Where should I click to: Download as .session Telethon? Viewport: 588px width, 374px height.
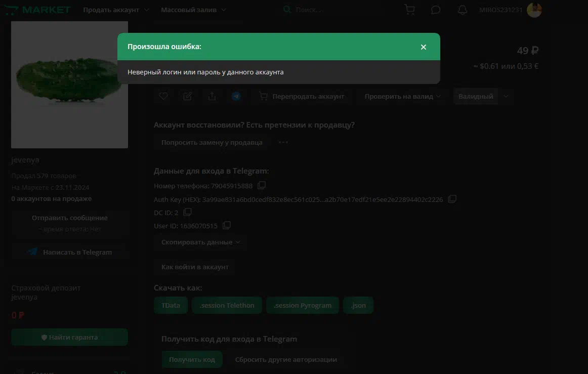coord(227,305)
